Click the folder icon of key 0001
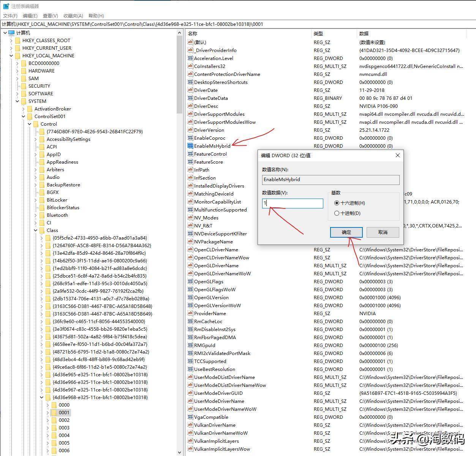The height and width of the screenshot is (456, 476). [x=54, y=412]
